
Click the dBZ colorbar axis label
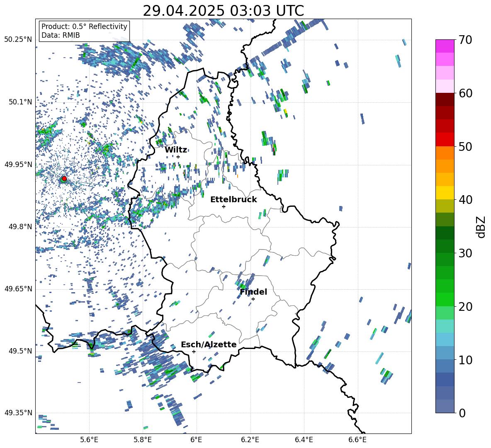481,227
